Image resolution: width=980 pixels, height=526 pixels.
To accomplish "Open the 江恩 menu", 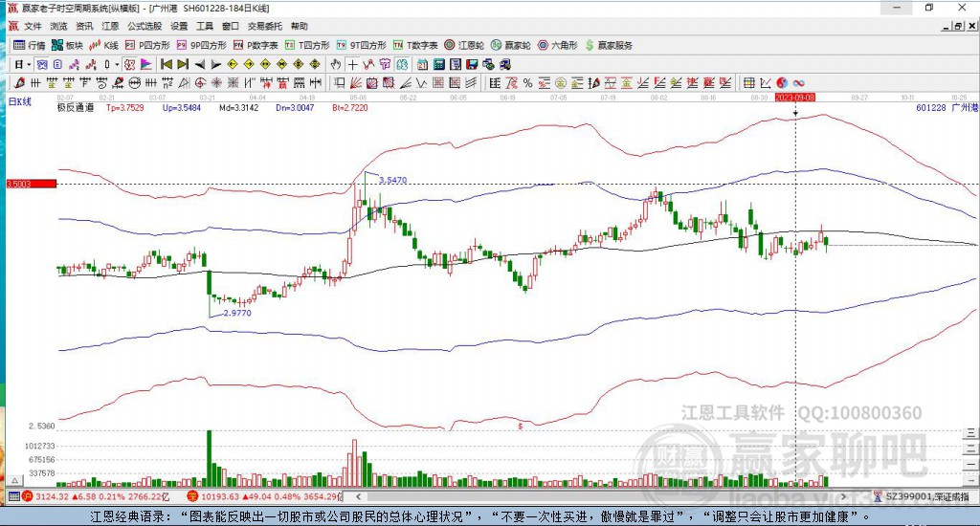I will tap(110, 26).
